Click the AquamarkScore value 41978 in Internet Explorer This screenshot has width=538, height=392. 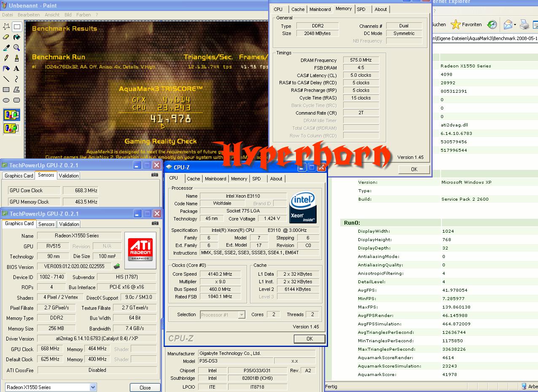click(449, 374)
